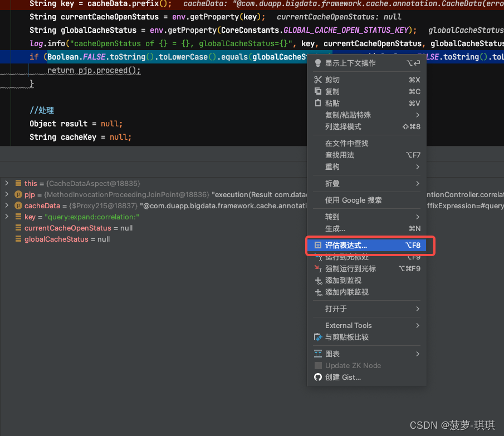Click the Object result = null; line
504x436 pixels.
click(x=76, y=124)
